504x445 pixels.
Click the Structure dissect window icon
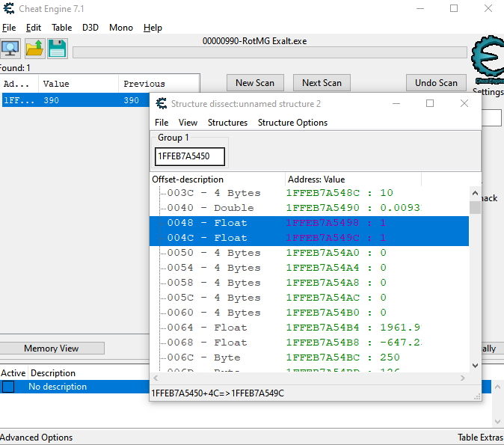pyautogui.click(x=160, y=103)
